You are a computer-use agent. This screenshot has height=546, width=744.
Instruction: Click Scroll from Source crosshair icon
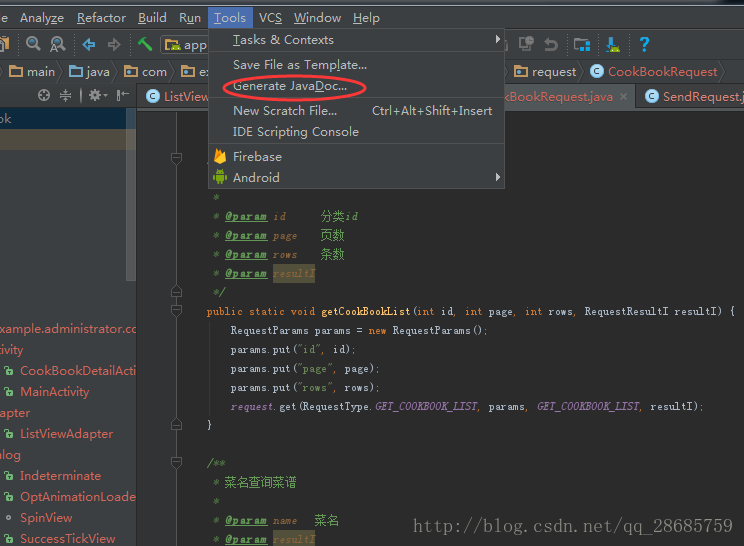click(x=44, y=95)
